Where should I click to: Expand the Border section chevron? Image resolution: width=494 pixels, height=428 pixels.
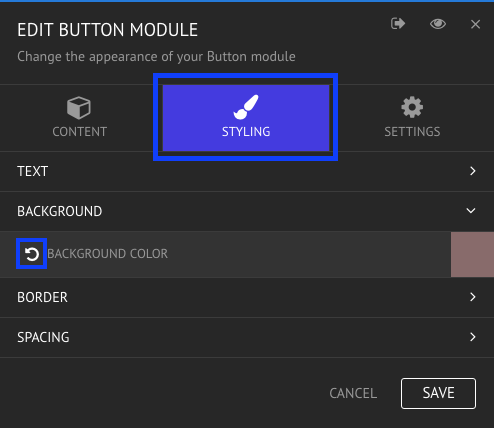[472, 297]
